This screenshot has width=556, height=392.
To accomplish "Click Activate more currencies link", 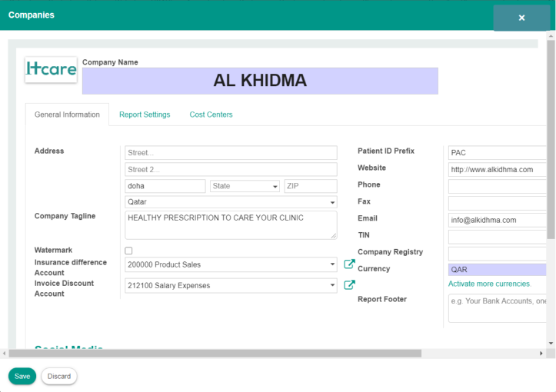I will 490,284.
